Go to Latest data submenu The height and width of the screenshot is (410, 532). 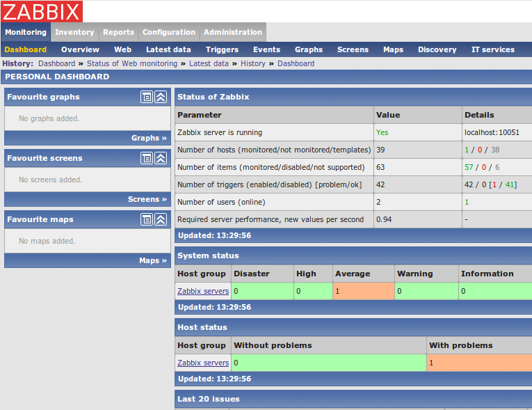click(168, 49)
